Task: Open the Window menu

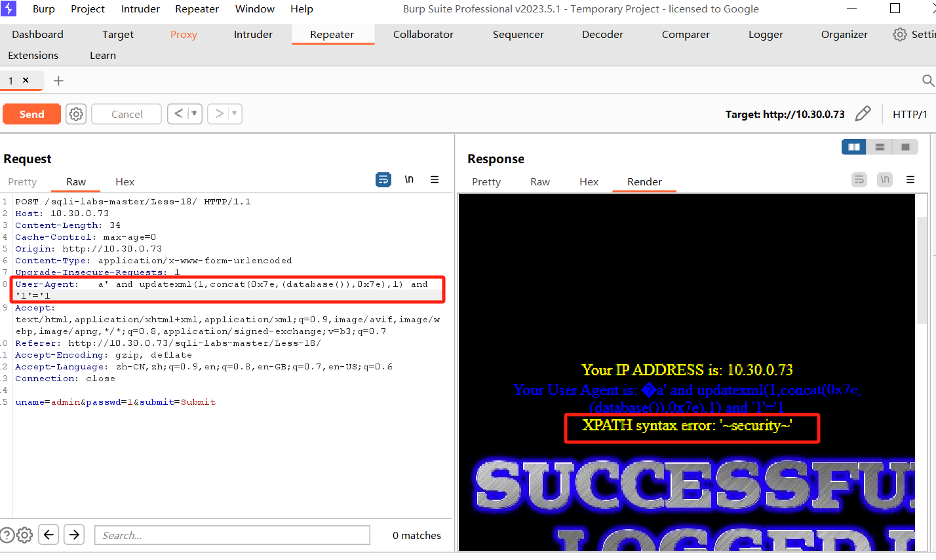Action: point(255,9)
